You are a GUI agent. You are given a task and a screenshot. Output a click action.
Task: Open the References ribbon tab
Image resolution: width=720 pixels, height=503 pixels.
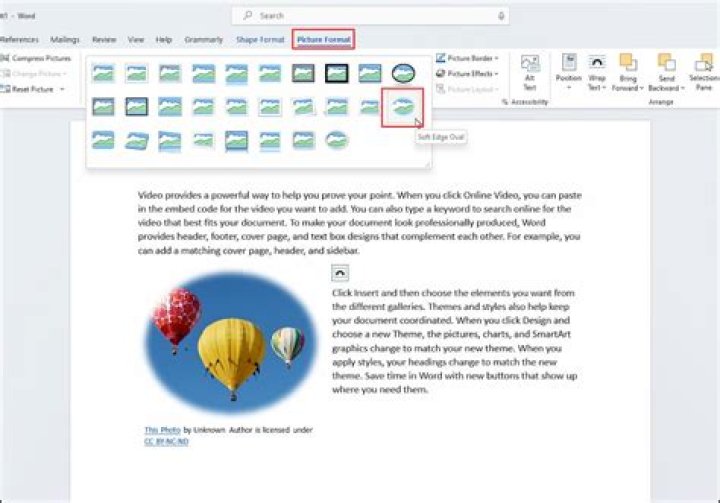(x=18, y=40)
